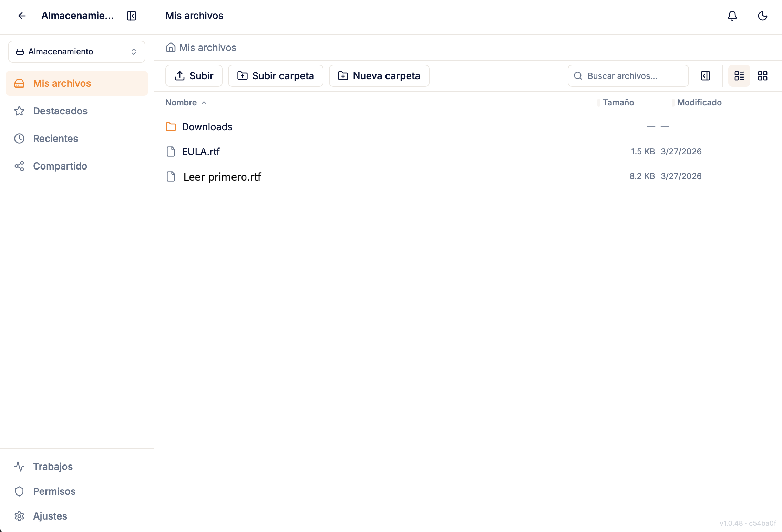
Task: Open the Downloads folder
Action: click(x=207, y=127)
